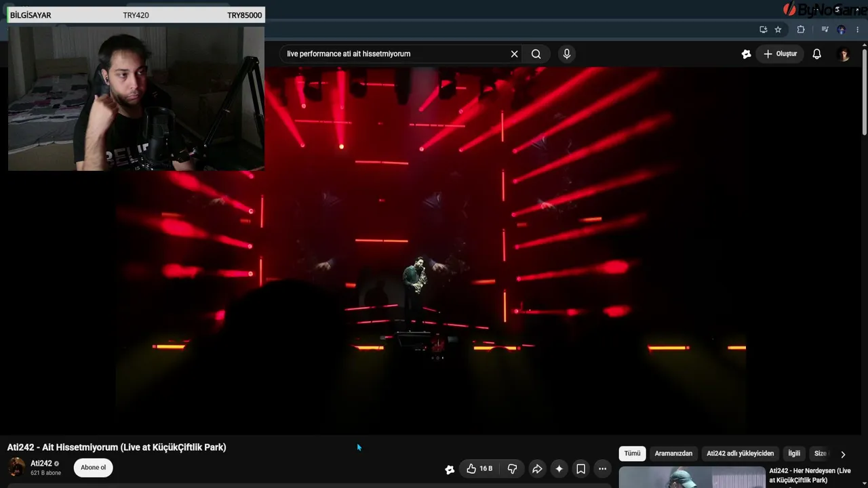This screenshot has width=868, height=488.
Task: Open the Ati242 channel avatar
Action: [16, 467]
